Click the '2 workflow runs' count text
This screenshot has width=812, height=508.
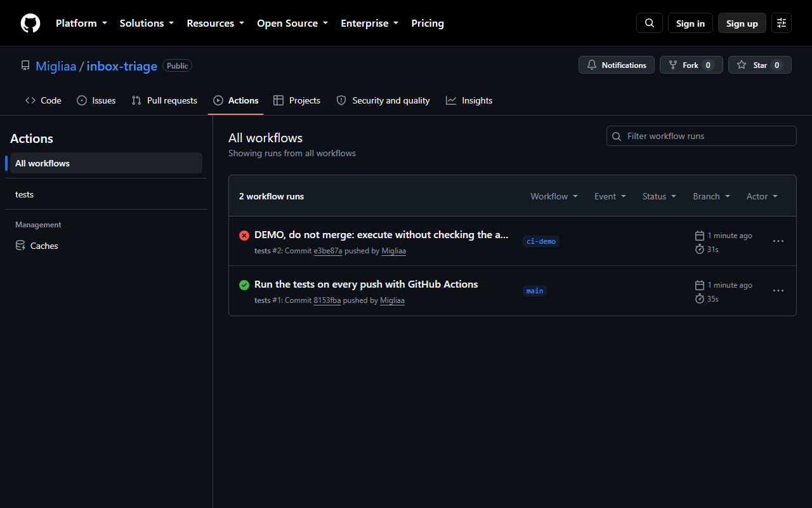pyautogui.click(x=272, y=196)
